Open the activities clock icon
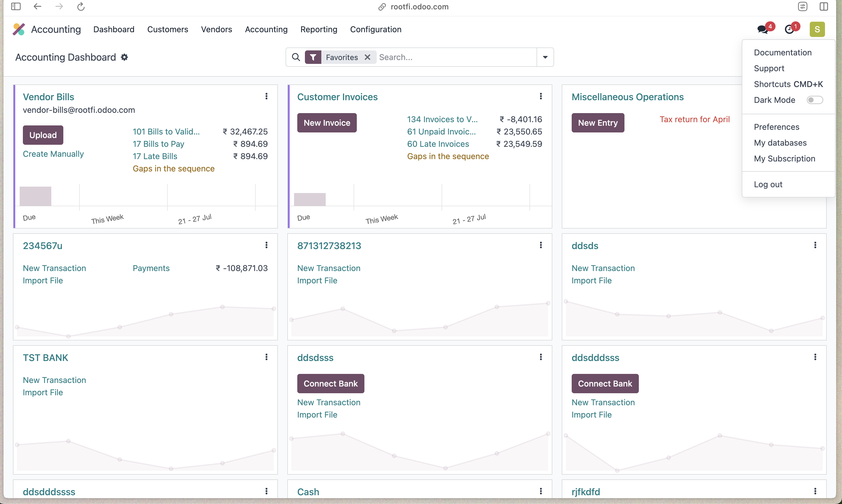 [x=790, y=29]
